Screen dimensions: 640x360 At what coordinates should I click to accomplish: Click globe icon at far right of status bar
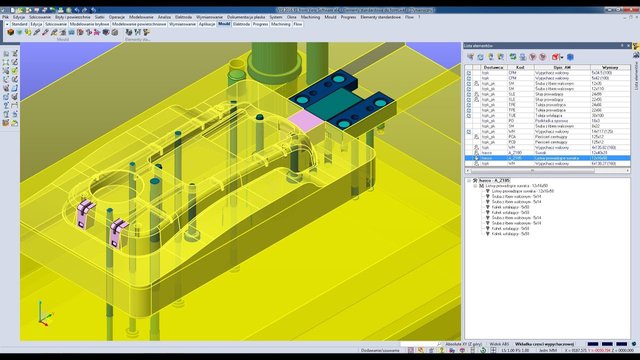click(634, 344)
